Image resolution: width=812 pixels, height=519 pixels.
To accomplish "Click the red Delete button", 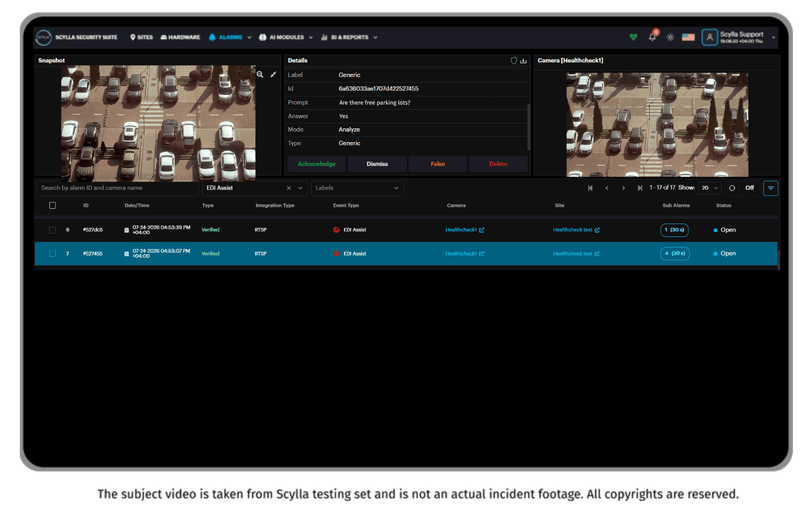I will pos(498,164).
